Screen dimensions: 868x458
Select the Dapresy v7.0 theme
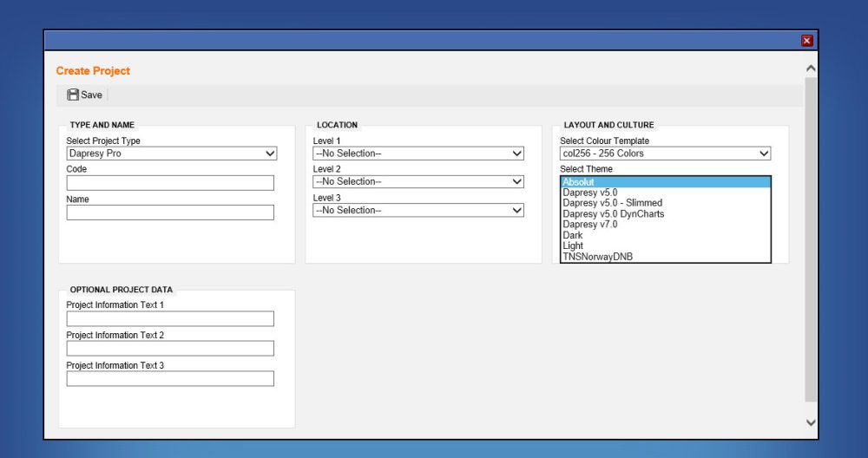tap(666, 224)
